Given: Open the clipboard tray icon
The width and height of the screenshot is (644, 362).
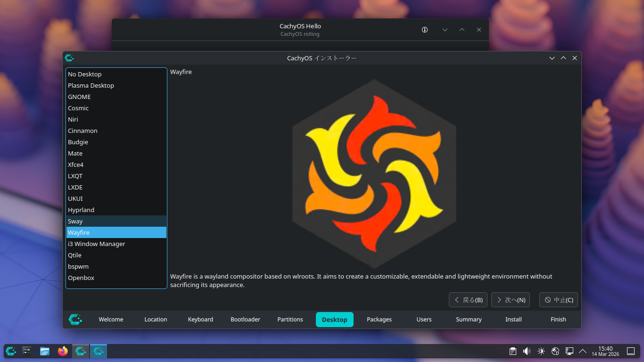Looking at the screenshot, I should [x=513, y=351].
